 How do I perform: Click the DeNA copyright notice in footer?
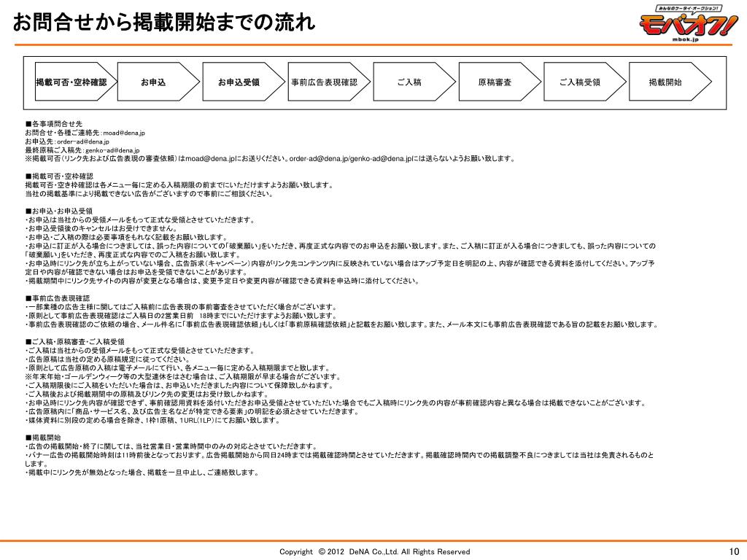[374, 552]
